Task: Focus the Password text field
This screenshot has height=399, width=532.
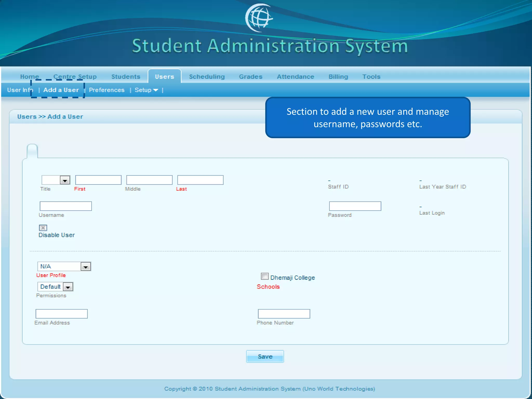Action: point(355,206)
